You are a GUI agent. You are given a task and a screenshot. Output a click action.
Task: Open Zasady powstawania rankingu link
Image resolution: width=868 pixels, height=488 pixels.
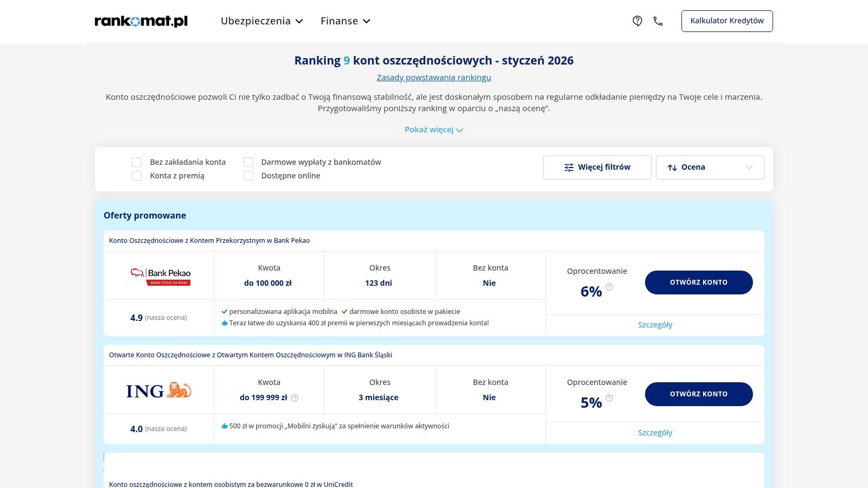click(434, 78)
